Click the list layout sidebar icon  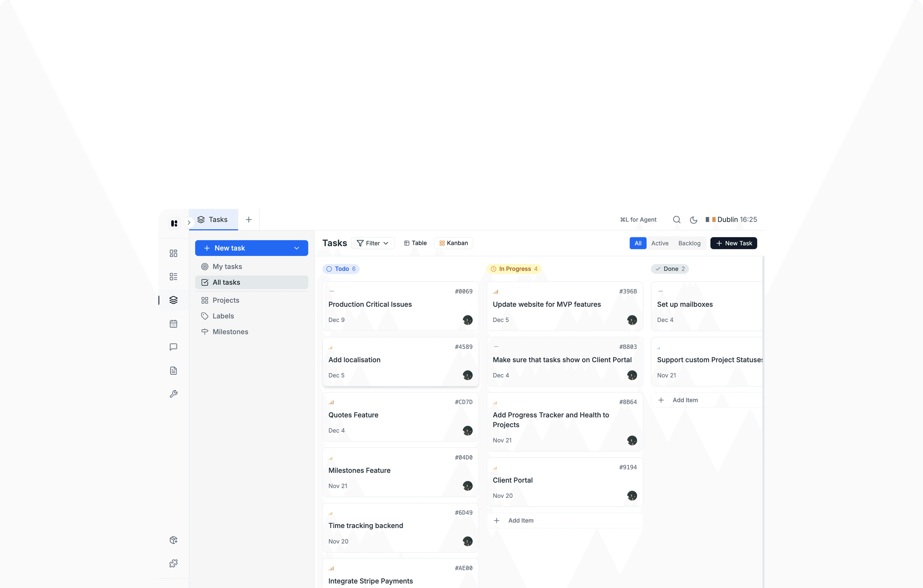tap(173, 276)
